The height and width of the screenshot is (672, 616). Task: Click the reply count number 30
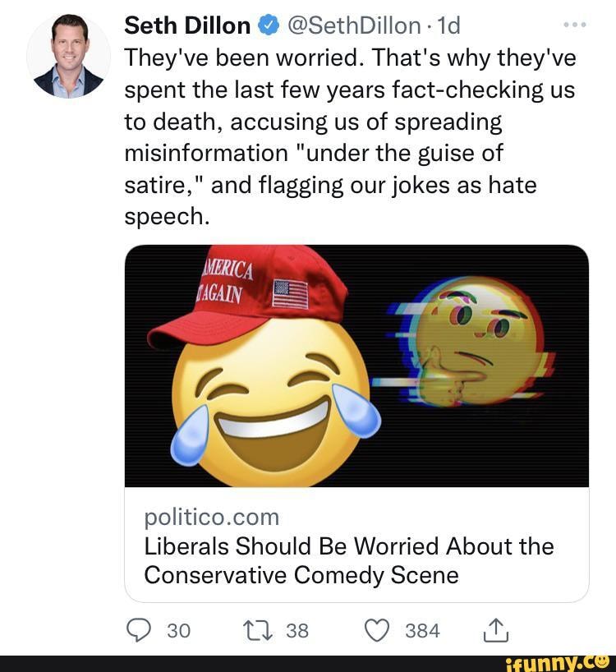178,630
